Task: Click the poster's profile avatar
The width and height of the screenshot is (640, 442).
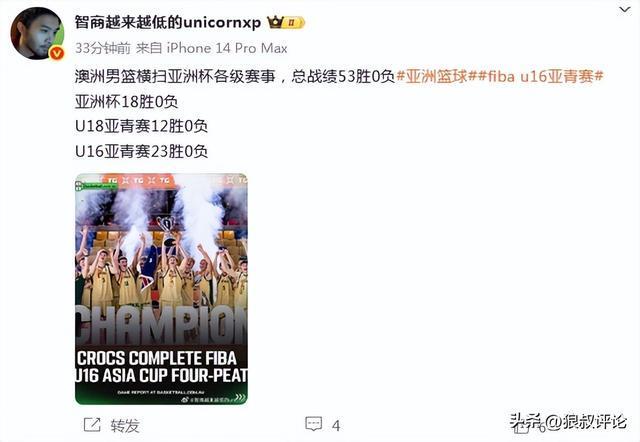Action: pyautogui.click(x=37, y=33)
